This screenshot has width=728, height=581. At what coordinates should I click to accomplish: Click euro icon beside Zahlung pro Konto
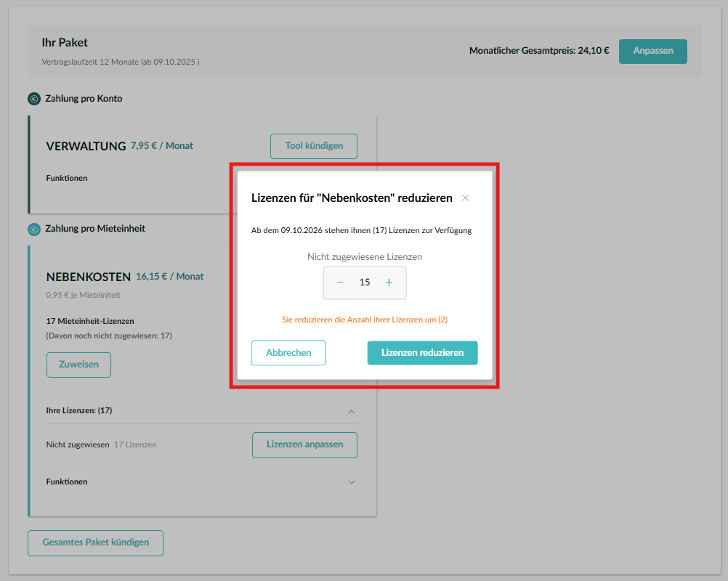[x=34, y=99]
